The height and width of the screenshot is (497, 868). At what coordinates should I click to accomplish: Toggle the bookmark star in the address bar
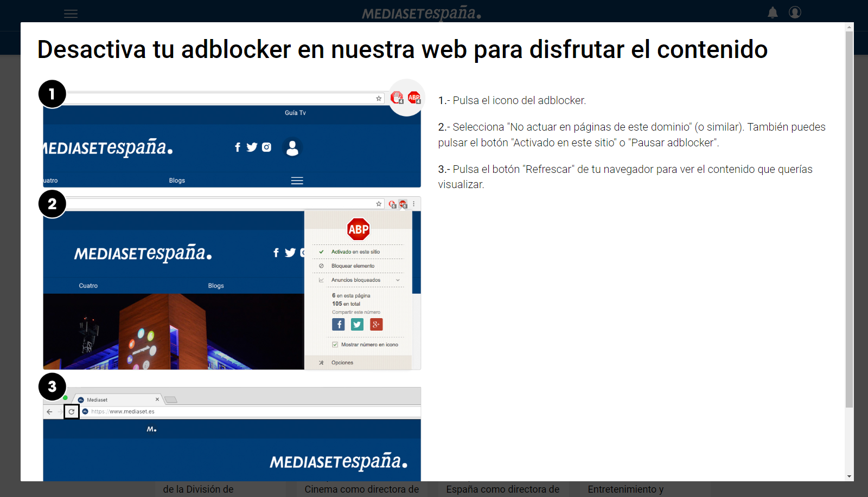tap(378, 98)
